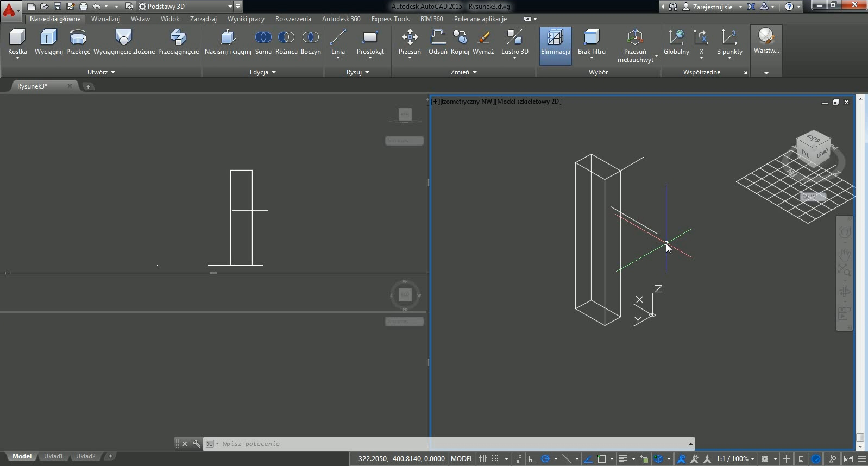Image resolution: width=868 pixels, height=466 pixels.
Task: Pick the Przesuń move tool
Action: pos(410,42)
